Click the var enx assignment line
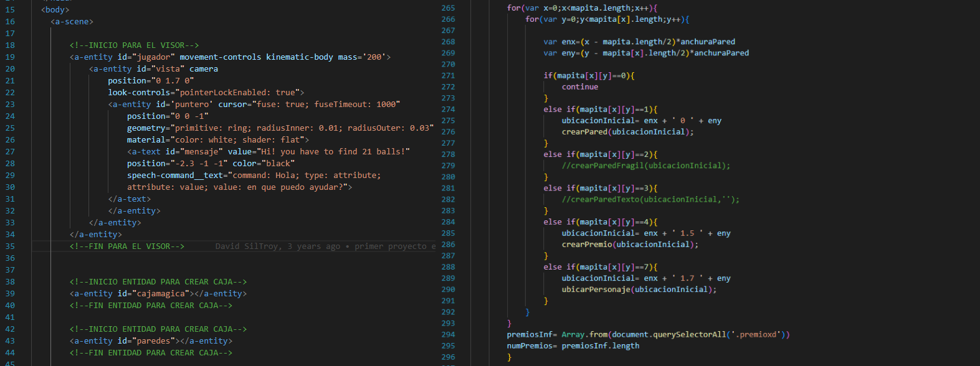This screenshot has width=980, height=366. click(x=639, y=42)
